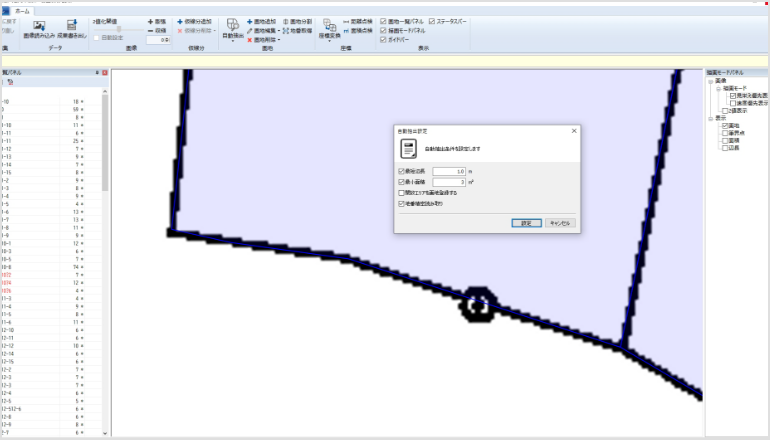The width and height of the screenshot is (770, 440).
Task: Click 画地追加 plus icon in ribbon
Action: (250, 21)
